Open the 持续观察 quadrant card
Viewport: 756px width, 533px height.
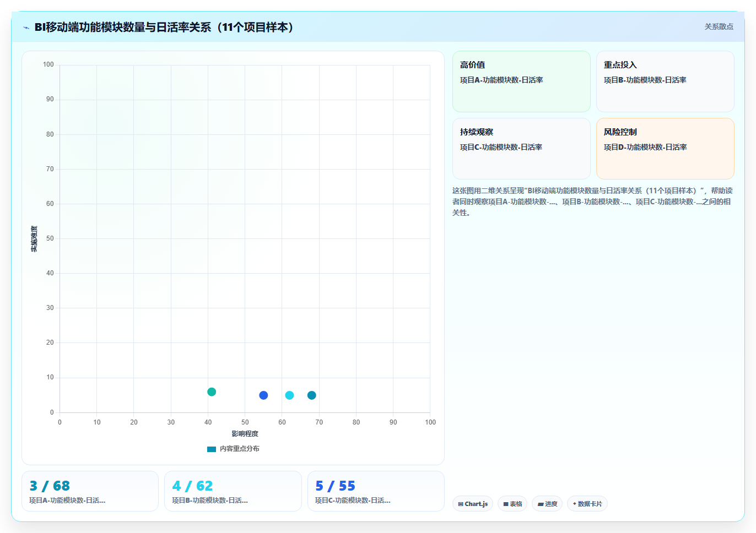[x=521, y=149]
